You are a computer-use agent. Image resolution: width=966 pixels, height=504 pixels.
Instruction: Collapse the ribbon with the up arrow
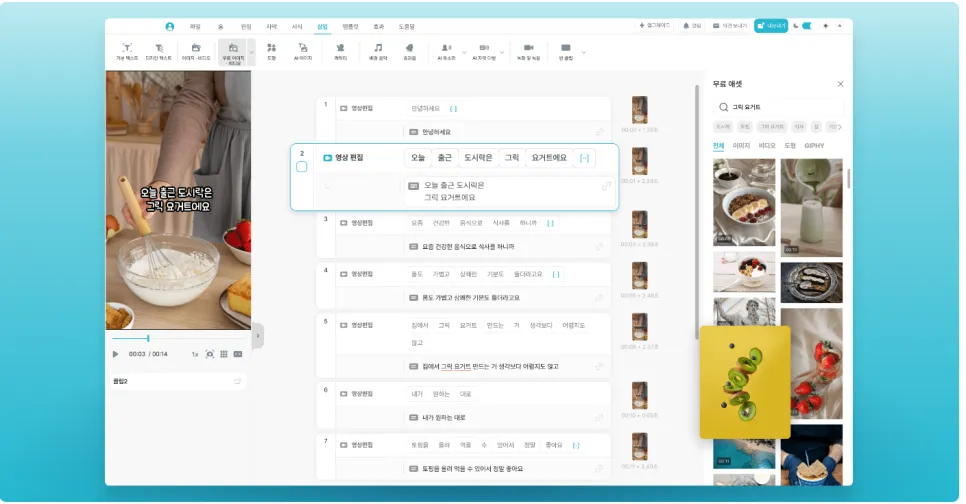click(x=840, y=26)
